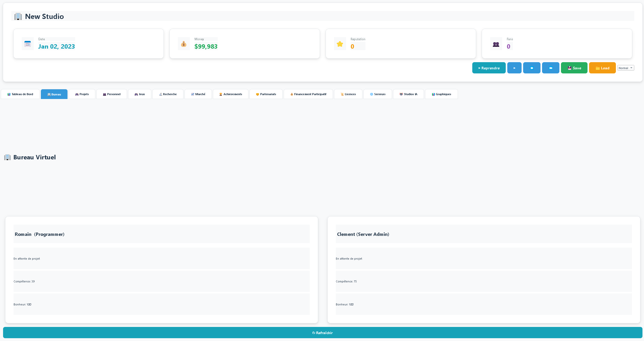
Task: Click the calendar icon on the Date card
Action: (27, 43)
